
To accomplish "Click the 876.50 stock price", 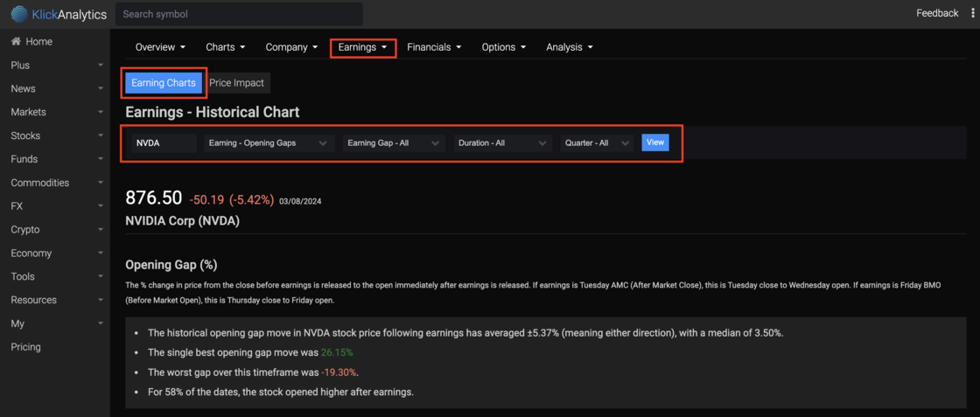I will pyautogui.click(x=154, y=198).
